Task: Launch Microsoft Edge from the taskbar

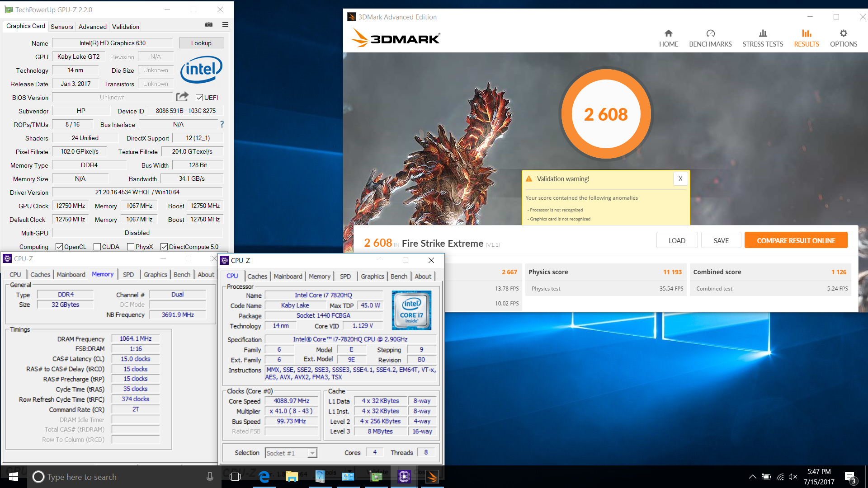Action: [x=264, y=477]
